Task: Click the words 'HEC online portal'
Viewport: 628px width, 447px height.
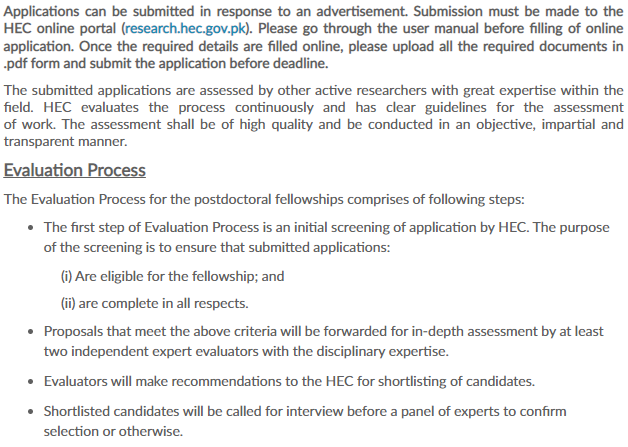Action: [x=60, y=29]
